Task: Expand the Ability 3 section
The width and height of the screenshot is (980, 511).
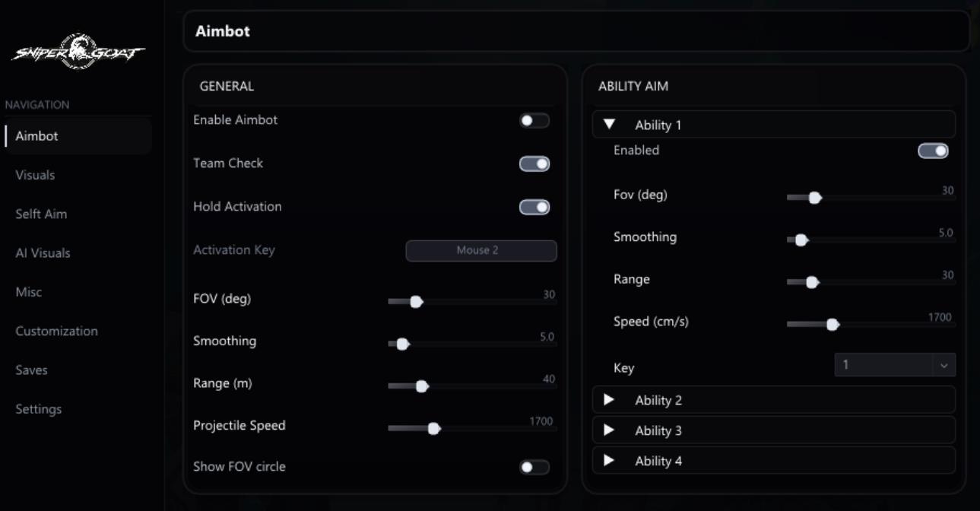Action: point(609,430)
